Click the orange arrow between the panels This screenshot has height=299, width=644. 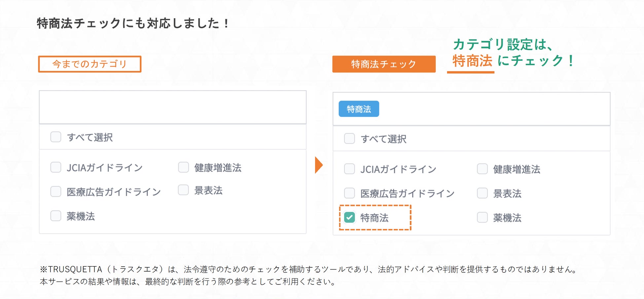coord(318,165)
